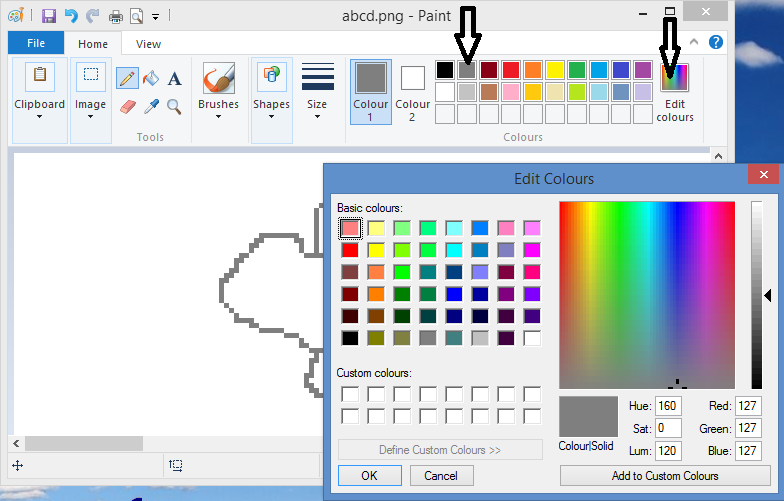Click the Print icon in quick access toolbar
Viewport: 784px width, 501px height.
[116, 17]
